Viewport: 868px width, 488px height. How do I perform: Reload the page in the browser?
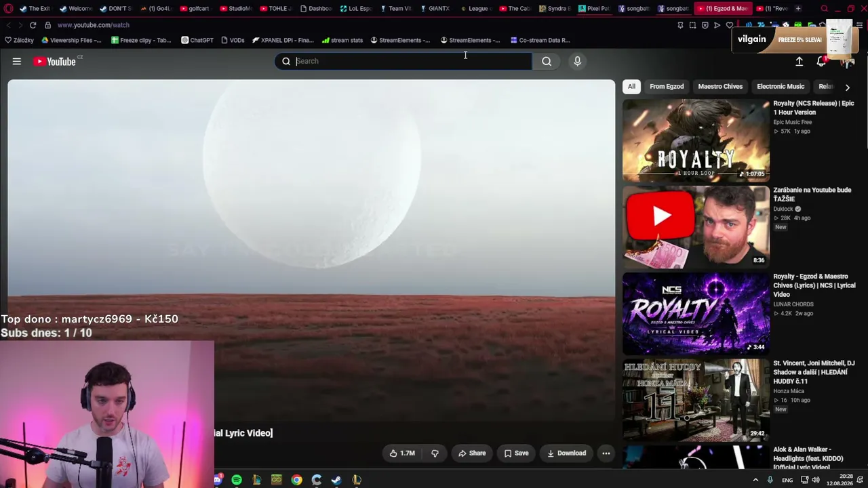point(33,25)
